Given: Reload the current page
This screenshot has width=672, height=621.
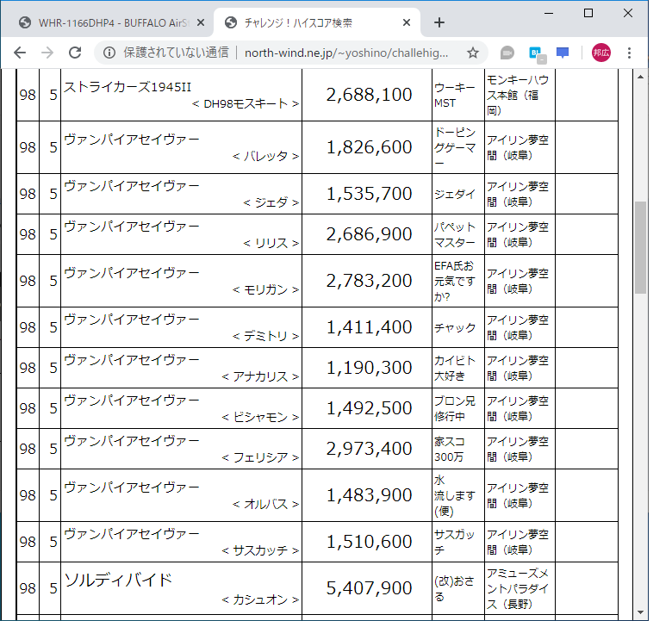Looking at the screenshot, I should coord(75,53).
